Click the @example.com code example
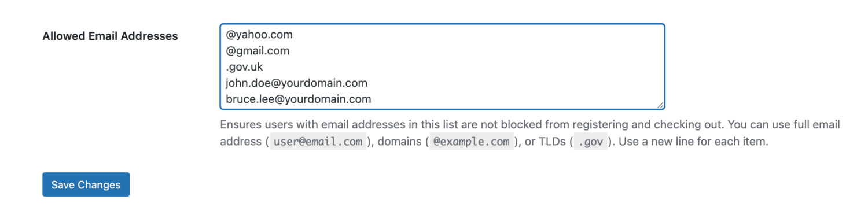 tap(471, 142)
